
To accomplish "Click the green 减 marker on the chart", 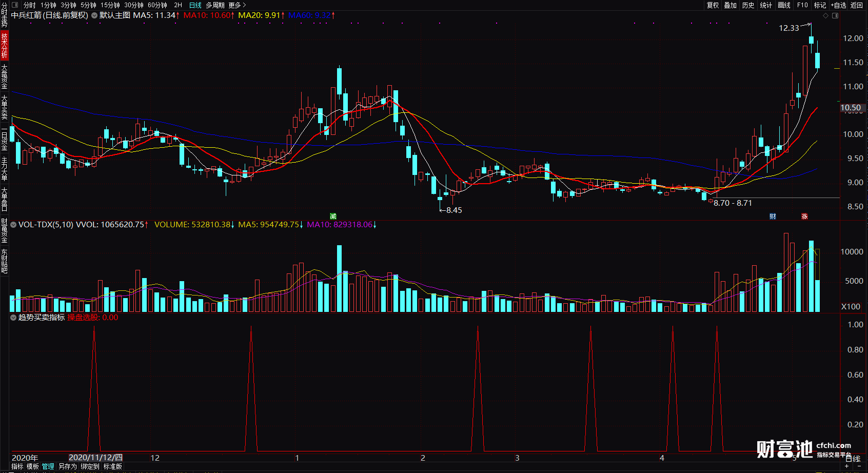I will click(333, 216).
